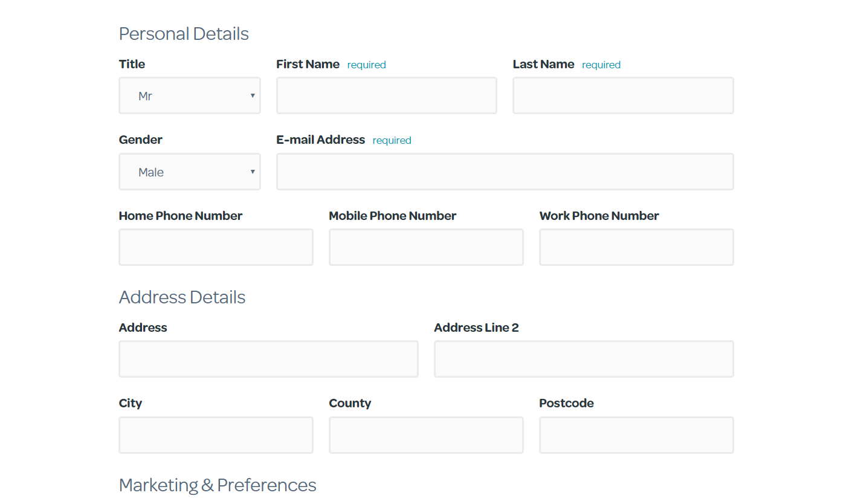Click the Address Line 2 field

tap(583, 359)
